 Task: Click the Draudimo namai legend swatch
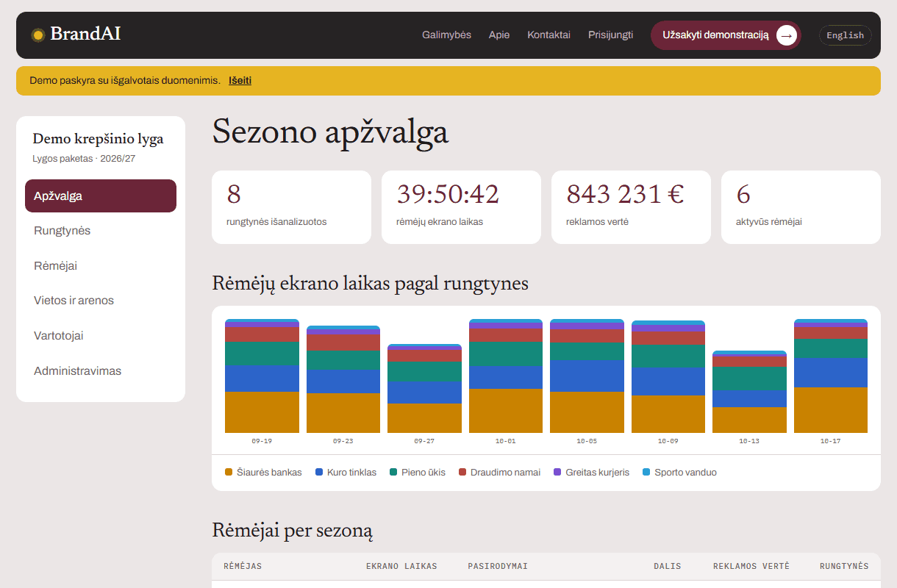point(462,473)
